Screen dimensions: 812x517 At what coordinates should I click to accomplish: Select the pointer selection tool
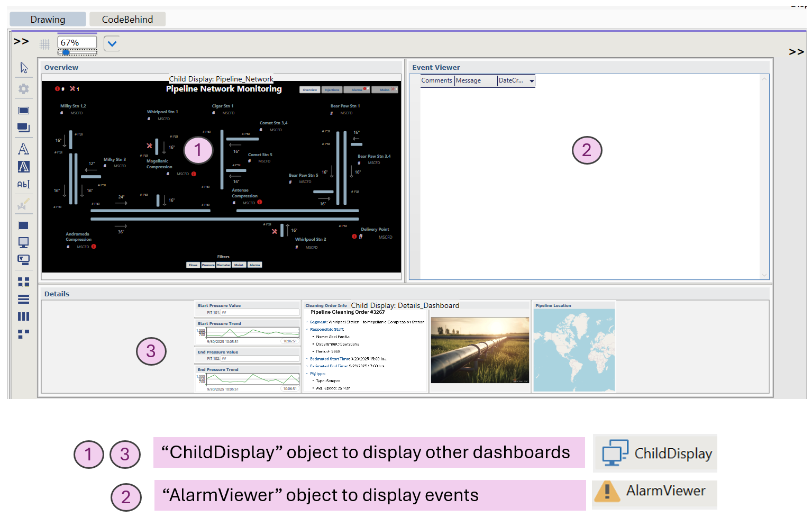coord(23,67)
